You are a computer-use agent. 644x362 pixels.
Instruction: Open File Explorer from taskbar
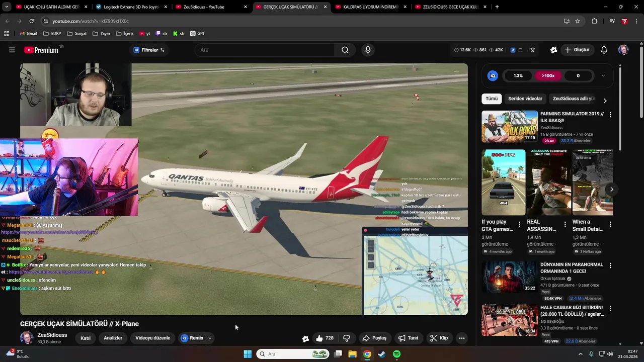coord(352,354)
